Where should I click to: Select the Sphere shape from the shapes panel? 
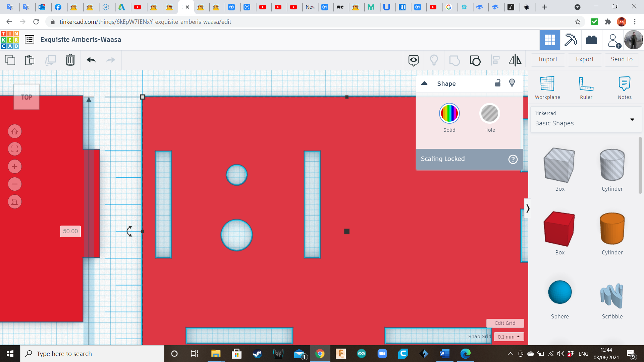coord(559,292)
